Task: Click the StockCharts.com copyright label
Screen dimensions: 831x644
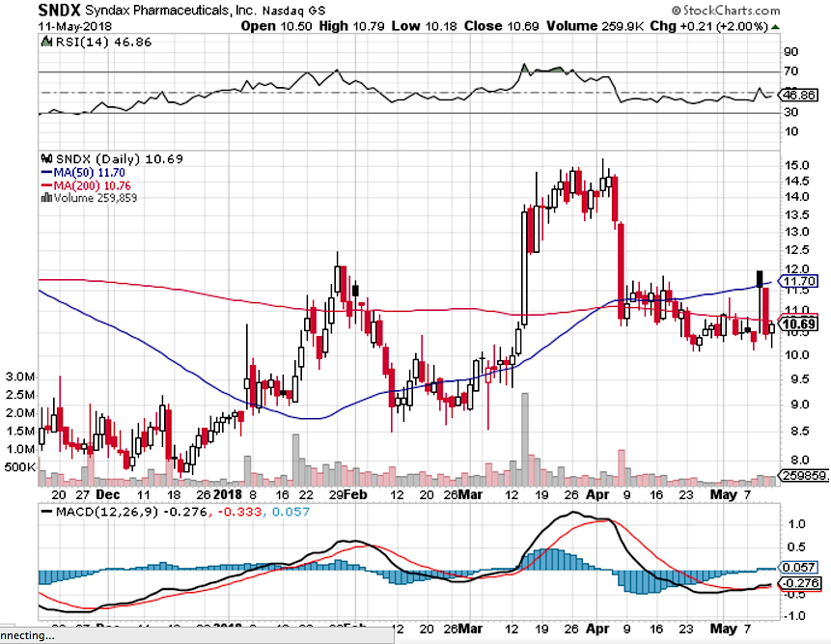Action: tap(726, 10)
